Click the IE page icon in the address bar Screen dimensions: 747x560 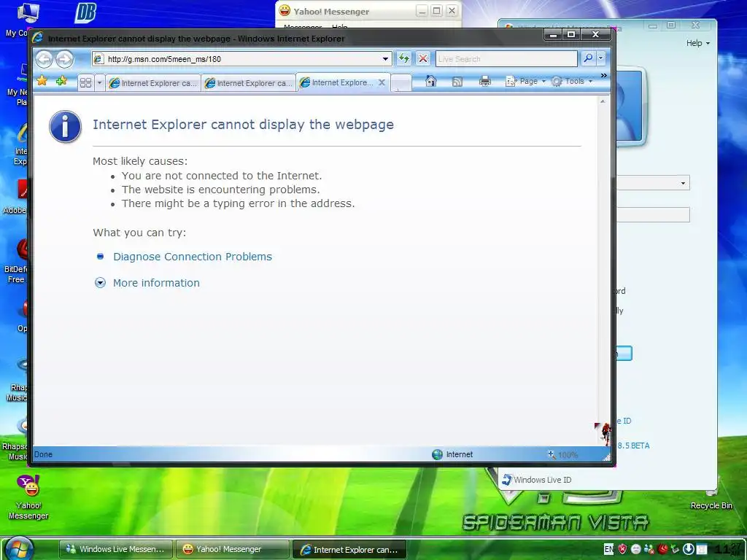(x=98, y=59)
